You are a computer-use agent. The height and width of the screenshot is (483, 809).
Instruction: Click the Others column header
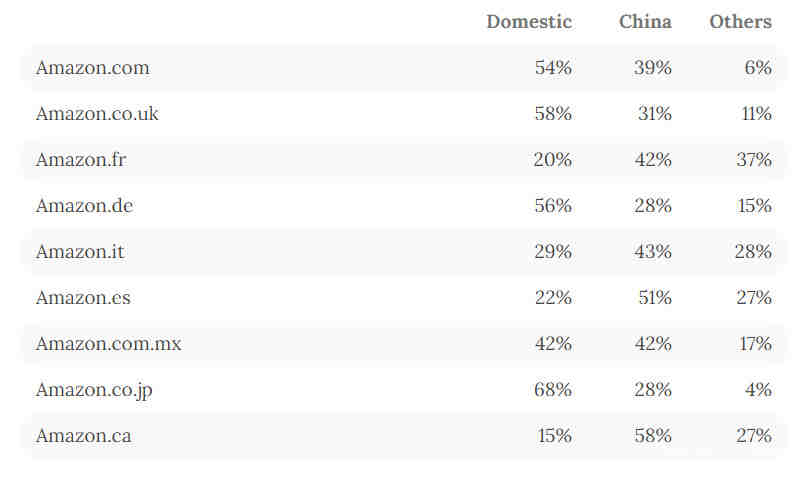tap(740, 22)
